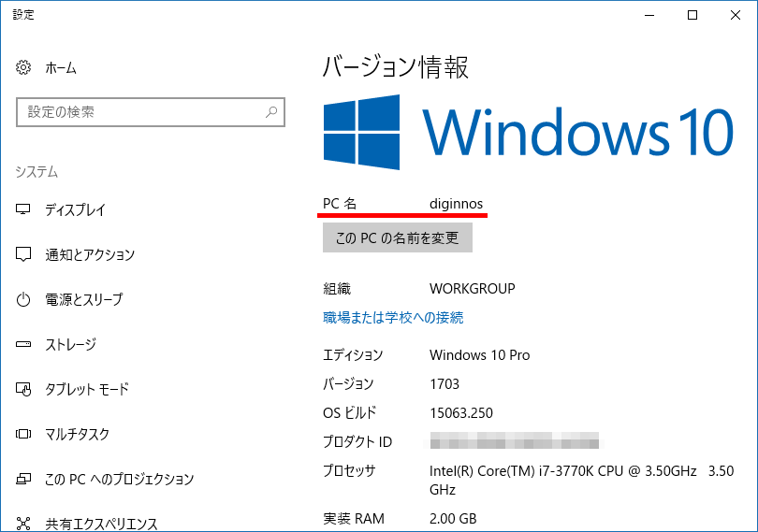This screenshot has width=758, height=532.
Task: Click この PC の名前を変更 button
Action: (x=398, y=237)
